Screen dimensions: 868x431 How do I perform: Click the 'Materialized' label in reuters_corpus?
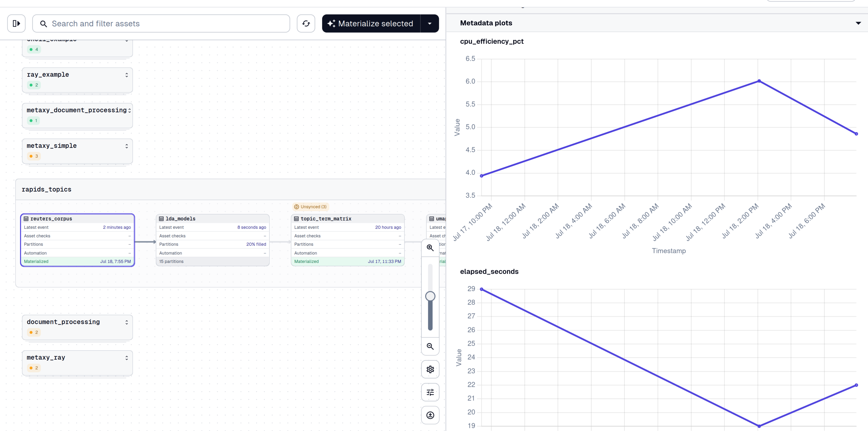36,261
